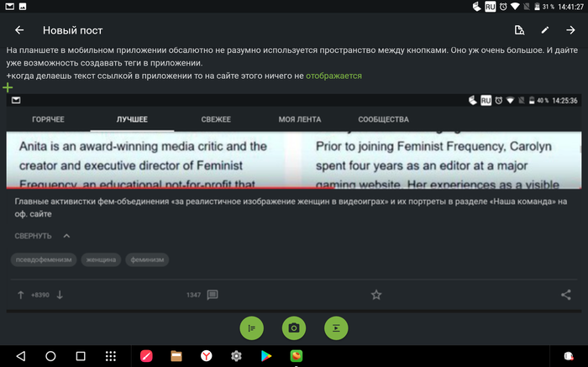Add a photo with green camera button
Viewport: 588px width, 367px height.
294,328
